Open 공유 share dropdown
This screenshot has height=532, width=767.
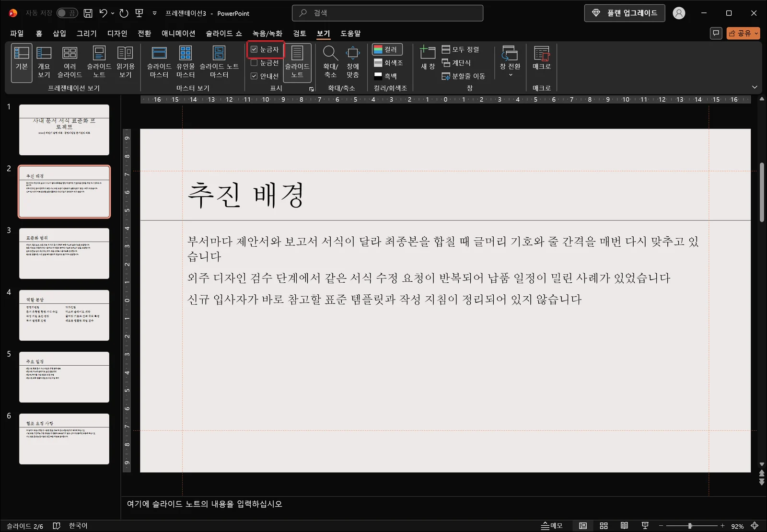743,33
